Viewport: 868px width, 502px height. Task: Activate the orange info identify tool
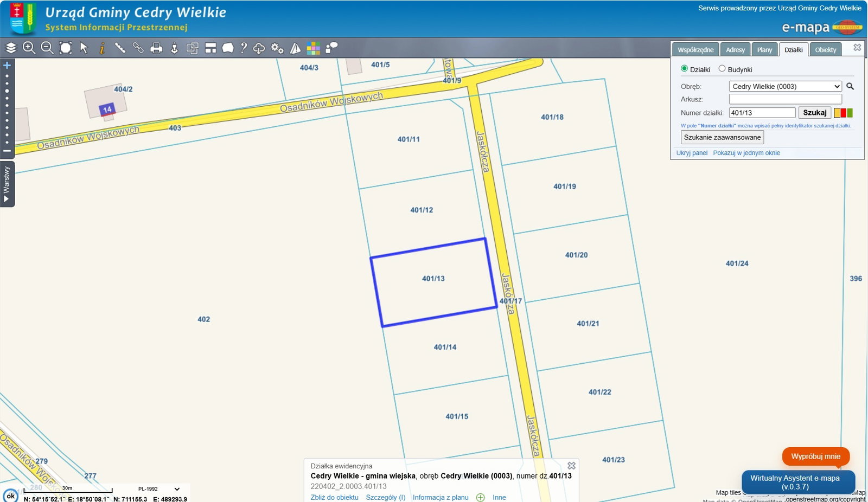click(102, 48)
